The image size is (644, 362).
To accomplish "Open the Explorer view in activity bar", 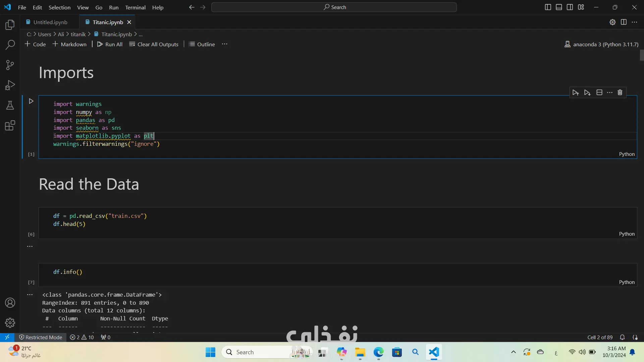I will 10,25.
